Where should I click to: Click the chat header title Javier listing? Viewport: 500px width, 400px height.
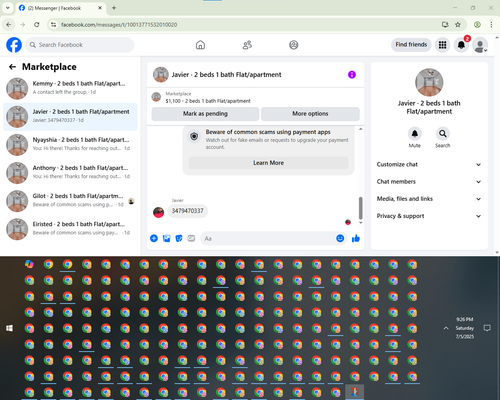[226, 75]
